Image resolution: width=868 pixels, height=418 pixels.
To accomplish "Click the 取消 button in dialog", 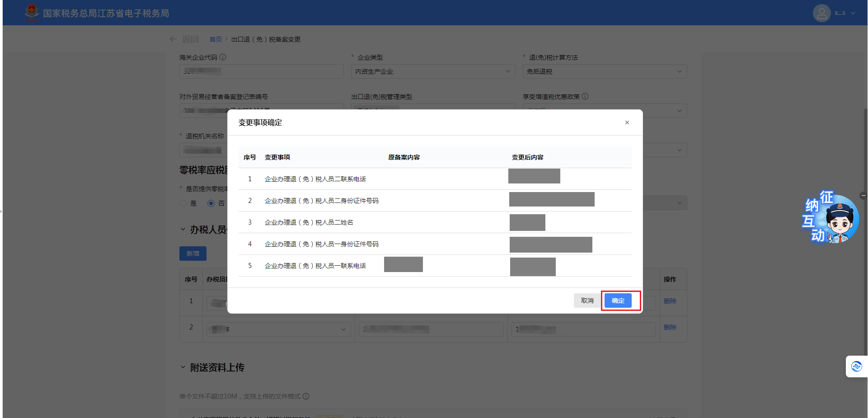I will [x=587, y=301].
